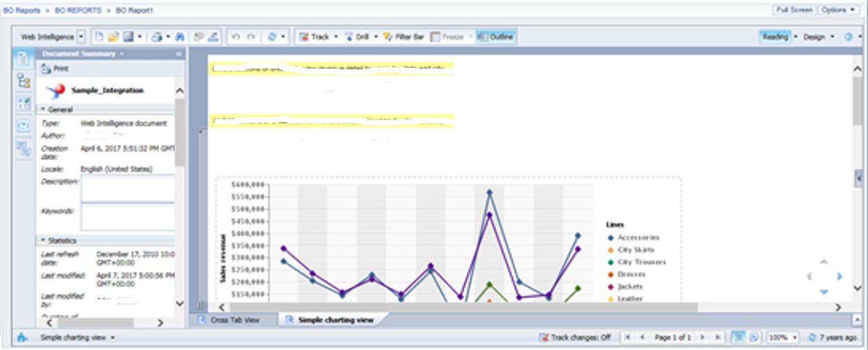Switch to the Cross Tab View tab
Screen dimensions: 868x350
click(x=233, y=320)
